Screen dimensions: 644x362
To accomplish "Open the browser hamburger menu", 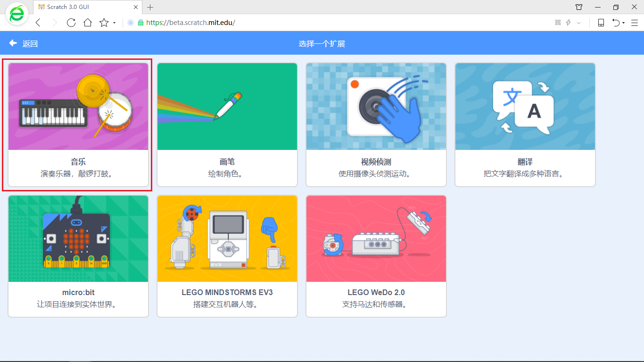I will (x=635, y=23).
